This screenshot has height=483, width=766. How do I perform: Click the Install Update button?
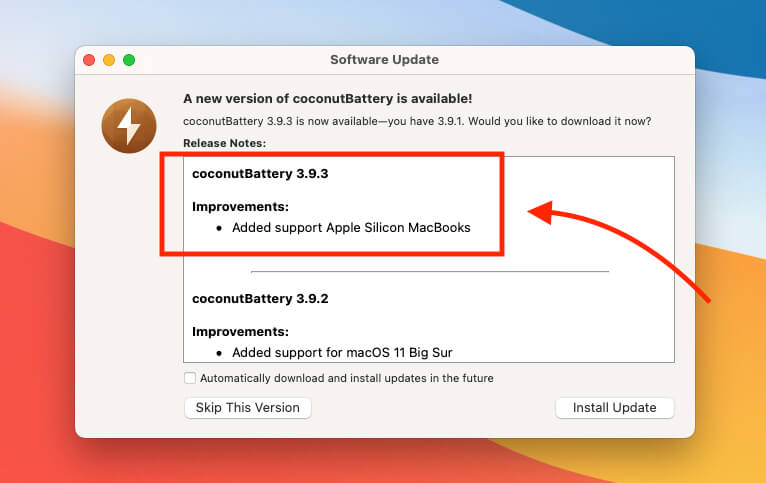pyautogui.click(x=615, y=408)
